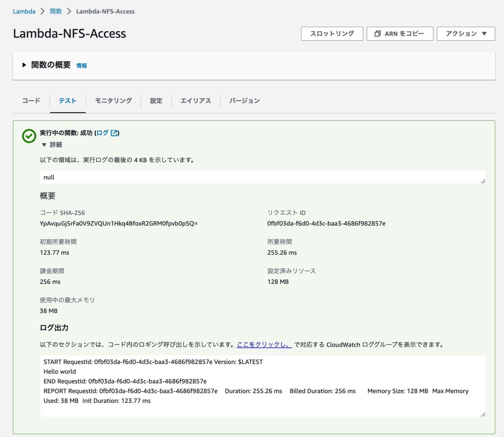Expand the 関数の概要 section
Screen dimensions: 504x437
coord(24,65)
